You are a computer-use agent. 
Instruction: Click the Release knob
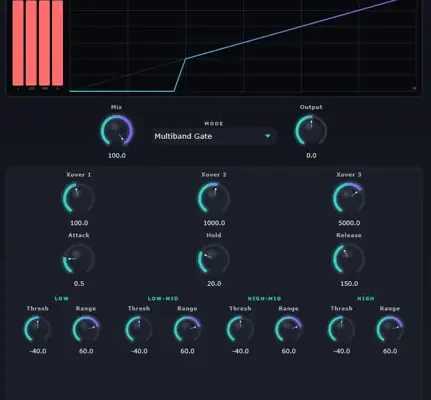pos(349,259)
